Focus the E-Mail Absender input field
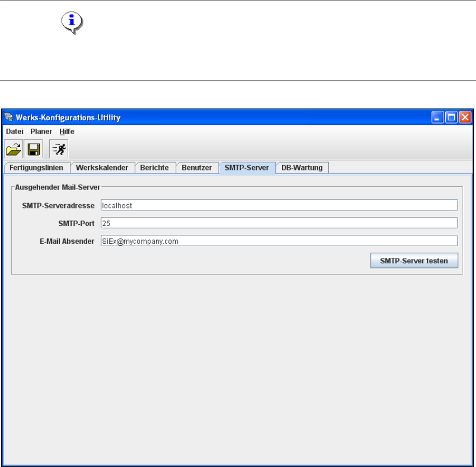The width and height of the screenshot is (476, 467). click(279, 241)
